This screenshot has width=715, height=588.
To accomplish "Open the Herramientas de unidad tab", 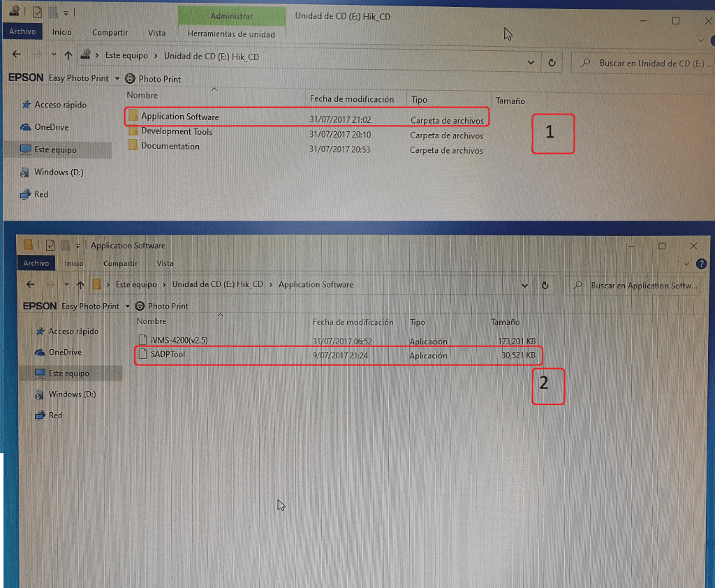I will coord(231,34).
